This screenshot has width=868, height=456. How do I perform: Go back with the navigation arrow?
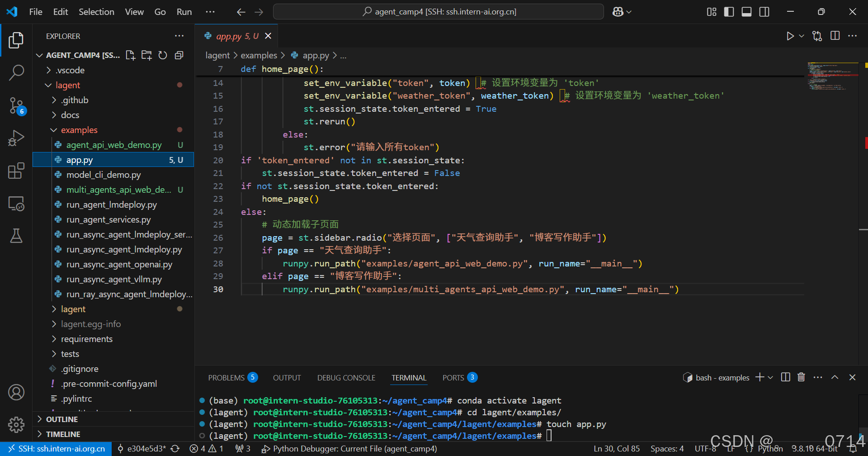tap(241, 12)
